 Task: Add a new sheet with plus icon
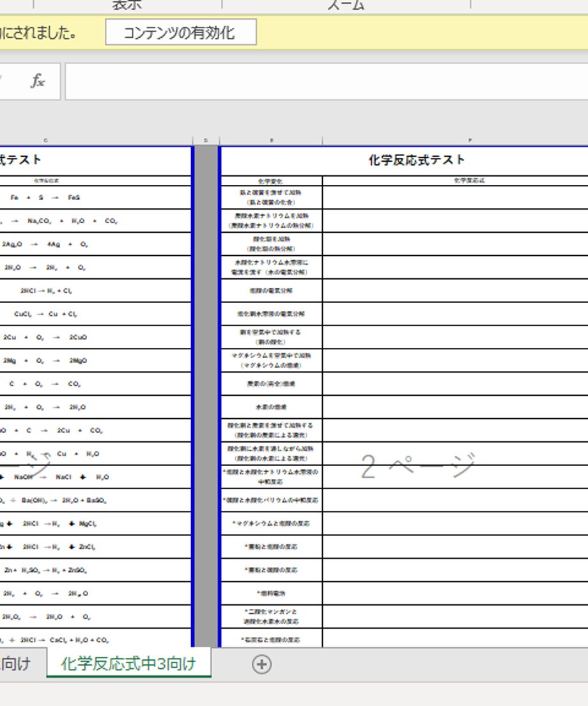(262, 664)
